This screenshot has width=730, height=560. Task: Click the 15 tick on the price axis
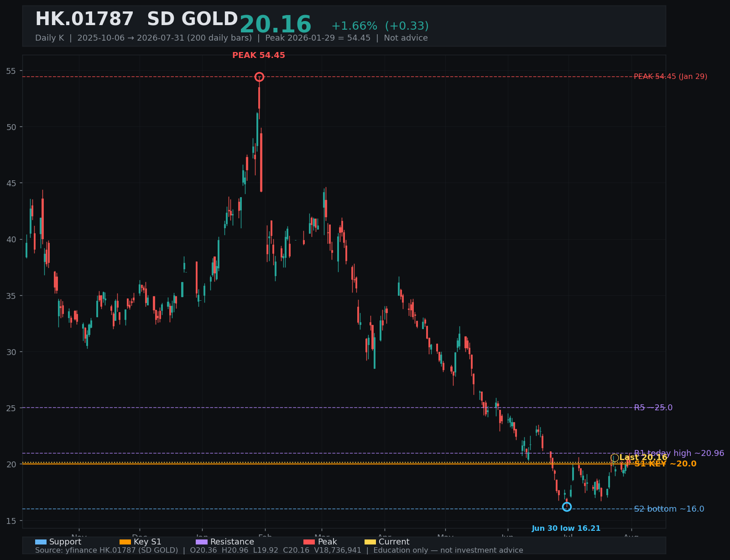click(x=11, y=521)
